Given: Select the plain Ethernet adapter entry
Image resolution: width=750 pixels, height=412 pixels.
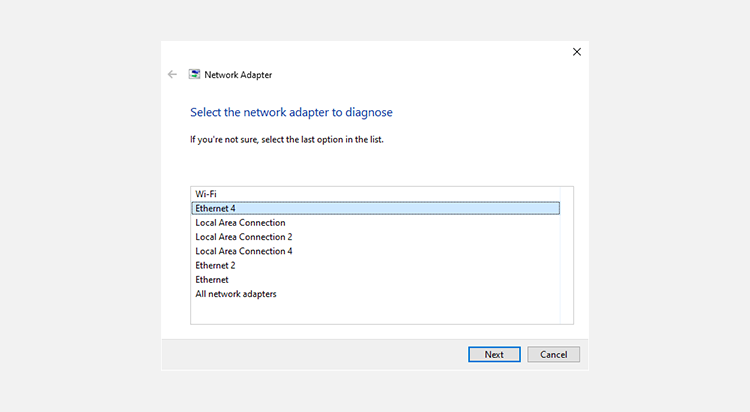Looking at the screenshot, I should [212, 280].
